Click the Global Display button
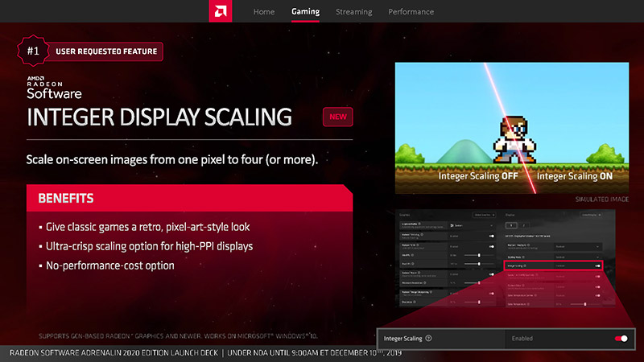 (x=591, y=215)
